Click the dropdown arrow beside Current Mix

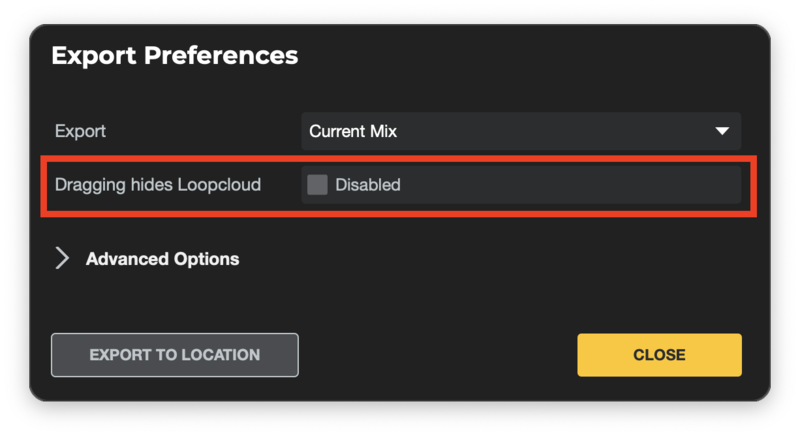coord(721,132)
